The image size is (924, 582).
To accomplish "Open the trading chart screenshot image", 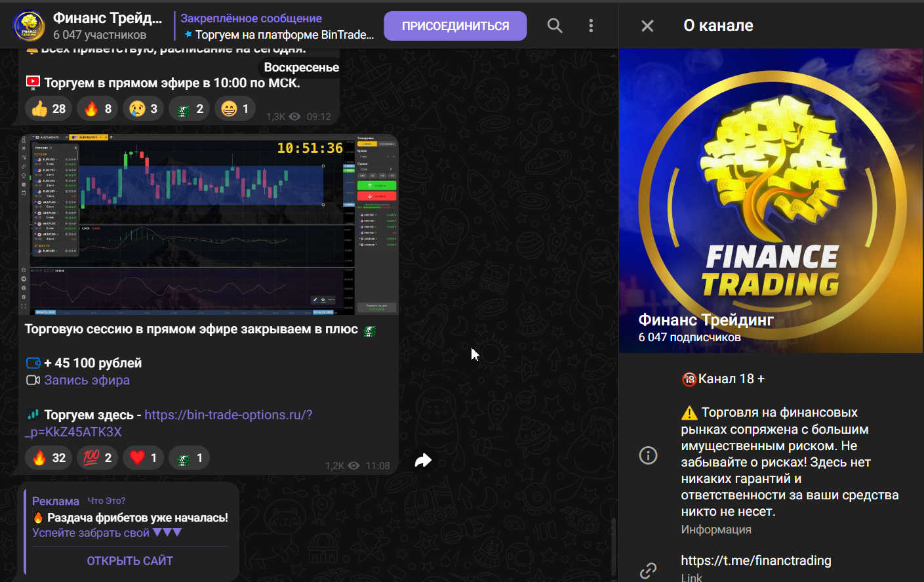I will (209, 225).
